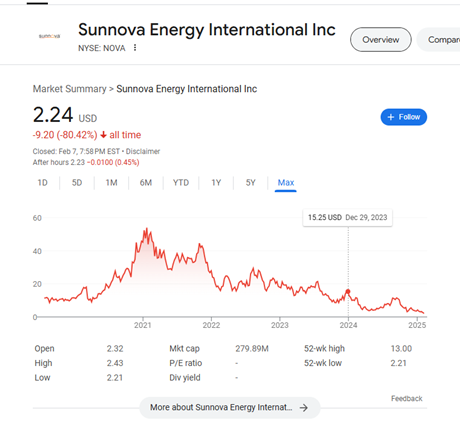The width and height of the screenshot is (460, 428).
Task: Click the red down arrow beside all time
Action: pos(103,135)
